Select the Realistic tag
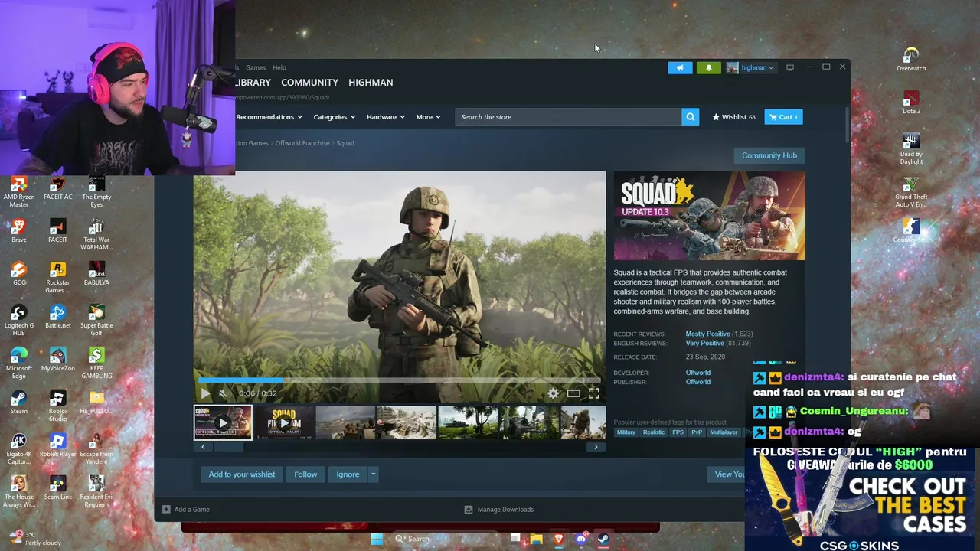 click(x=654, y=432)
